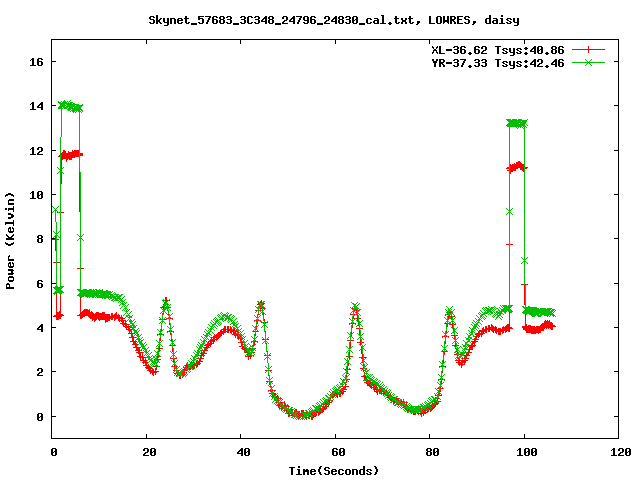The width and height of the screenshot is (640, 480).
Task: Click the peak near 24 seconds
Action: 166,303
